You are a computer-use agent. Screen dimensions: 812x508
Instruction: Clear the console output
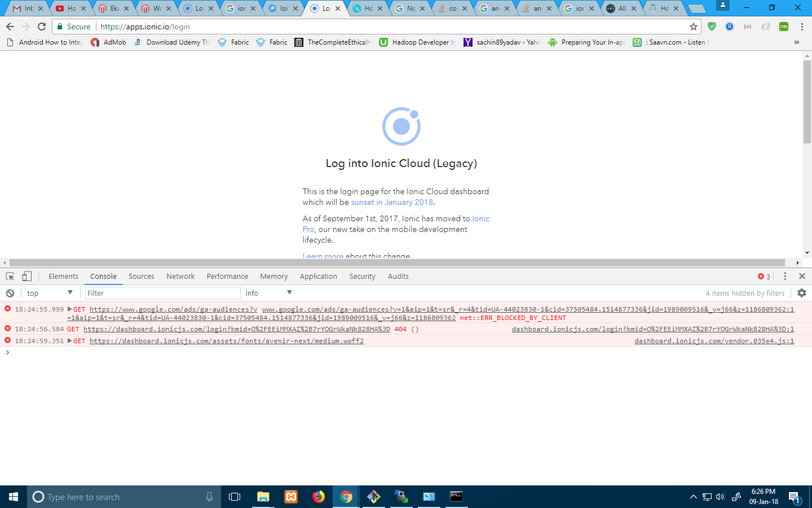click(x=10, y=293)
